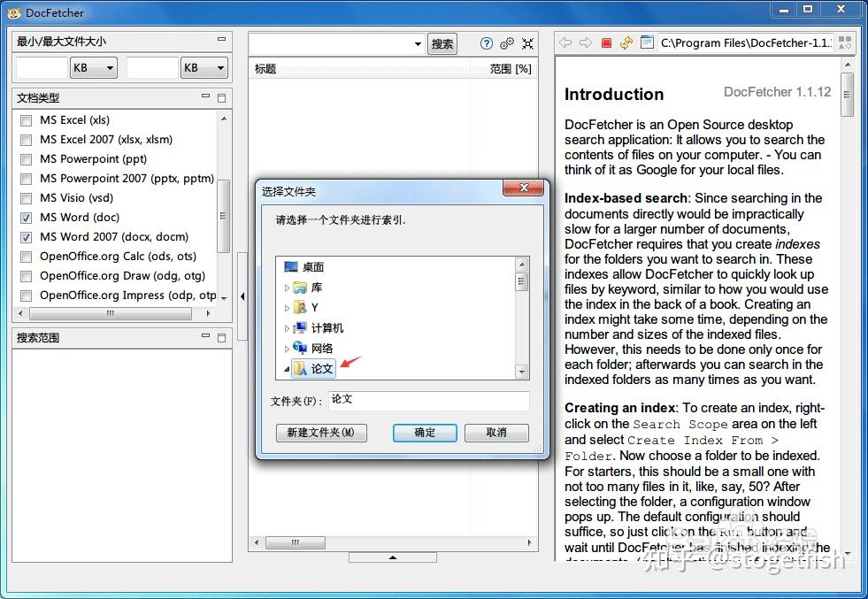This screenshot has height=599, width=868.
Task: Click the refresh preview icon
Action: (626, 42)
